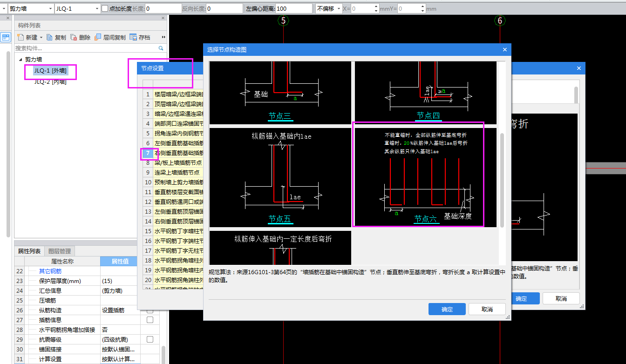Select row 1 楼层暗梁/边框梁 in 节点设置

(173, 94)
